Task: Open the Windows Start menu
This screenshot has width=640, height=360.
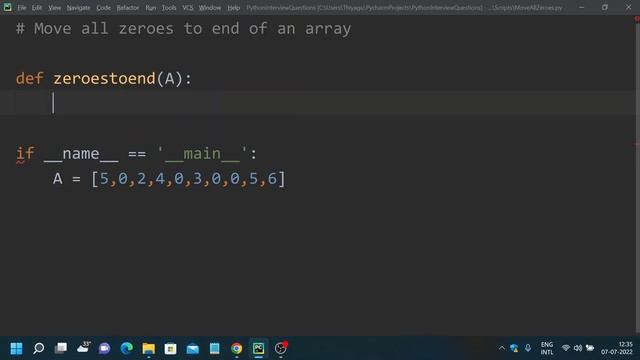Action: [x=16, y=348]
